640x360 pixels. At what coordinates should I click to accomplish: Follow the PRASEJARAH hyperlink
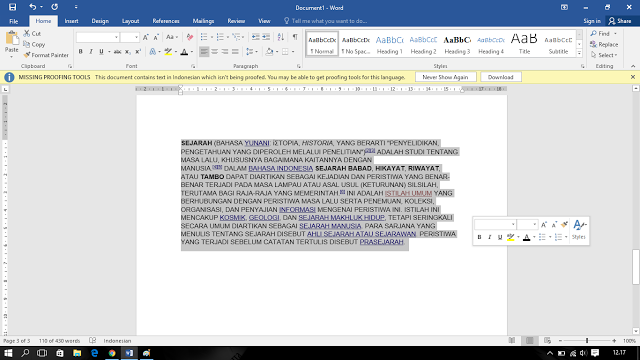click(x=381, y=242)
